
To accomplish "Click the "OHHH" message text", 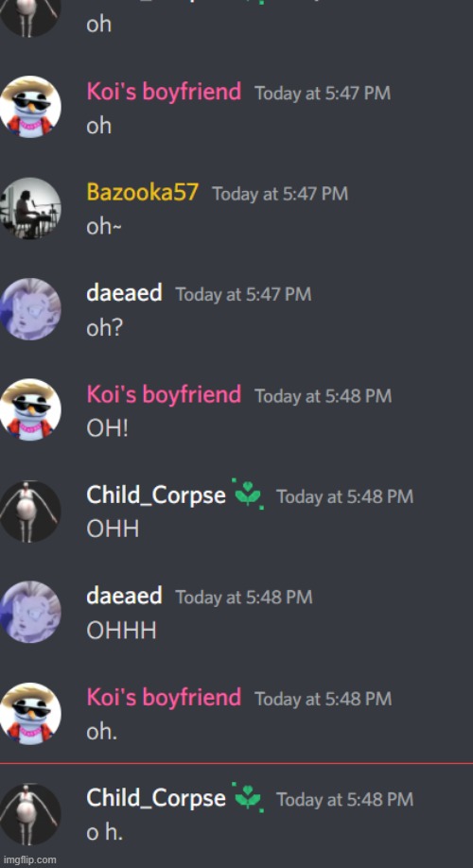I will pyautogui.click(x=121, y=631).
